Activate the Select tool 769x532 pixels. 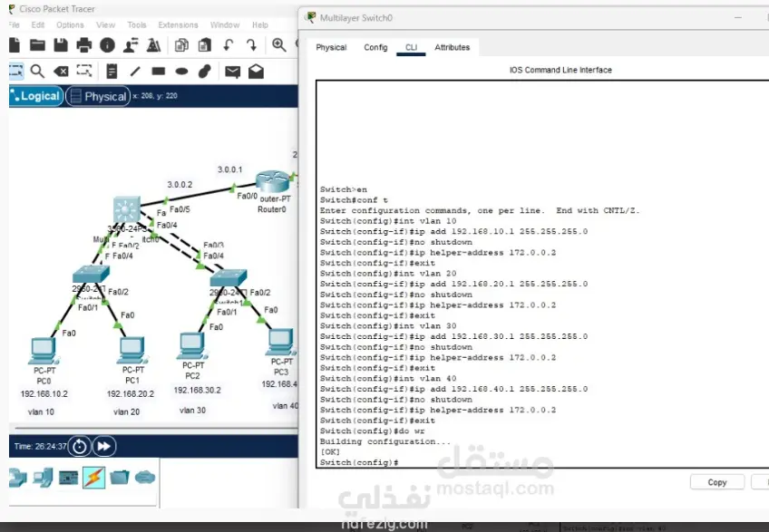15,71
